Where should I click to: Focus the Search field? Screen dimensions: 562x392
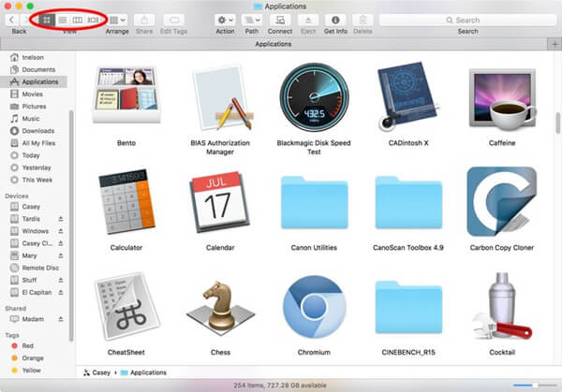click(467, 20)
